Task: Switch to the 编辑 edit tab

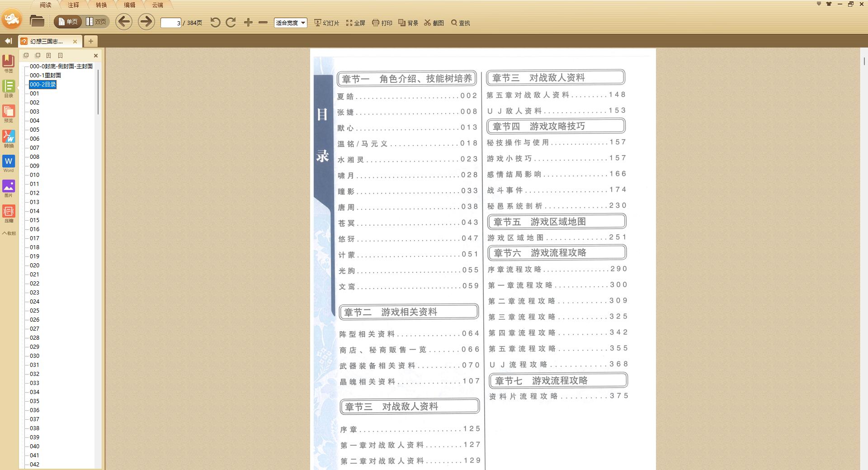Action: point(129,5)
